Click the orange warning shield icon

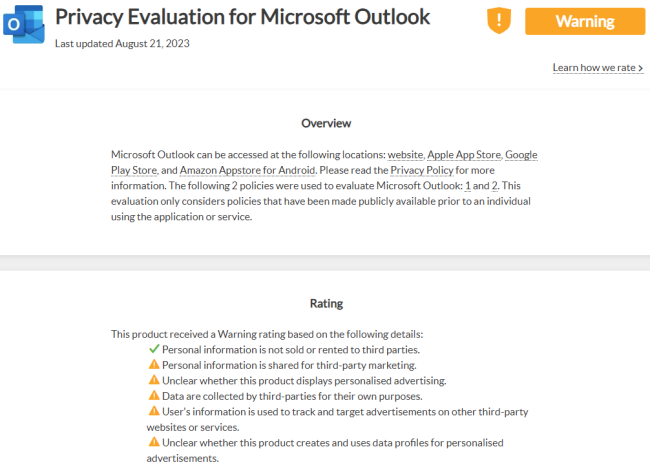(x=499, y=20)
